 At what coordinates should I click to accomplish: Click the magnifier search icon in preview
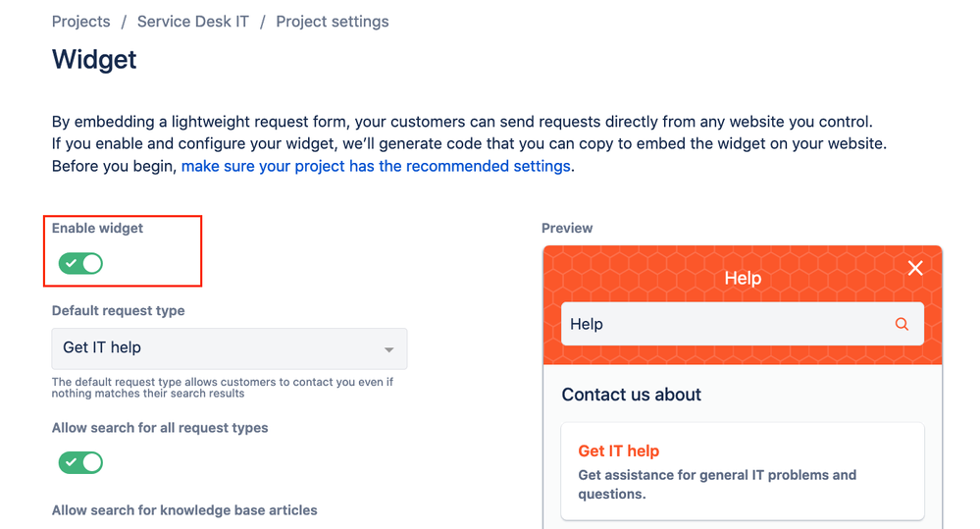click(x=902, y=324)
